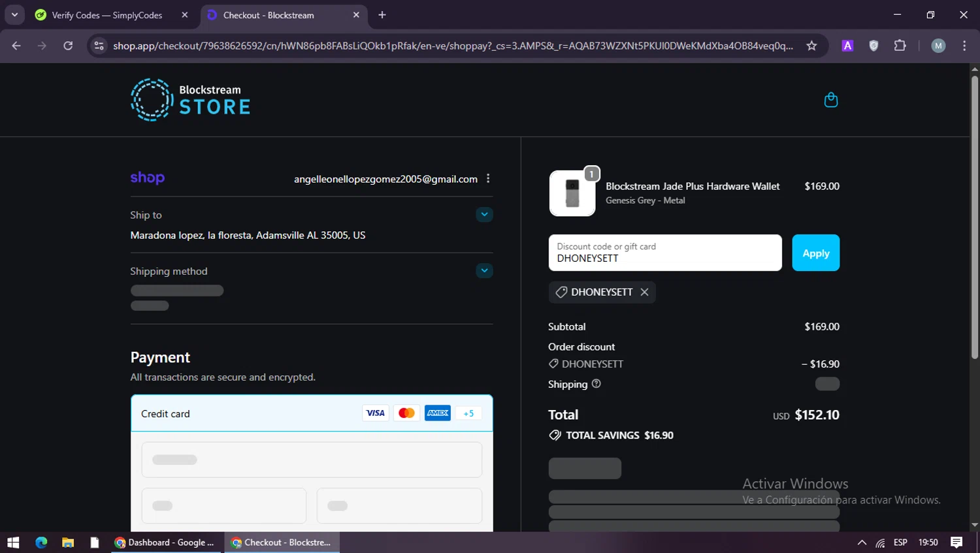Viewport: 980px width, 553px height.
Task: Click the Total amount $152.10
Action: 817,415
